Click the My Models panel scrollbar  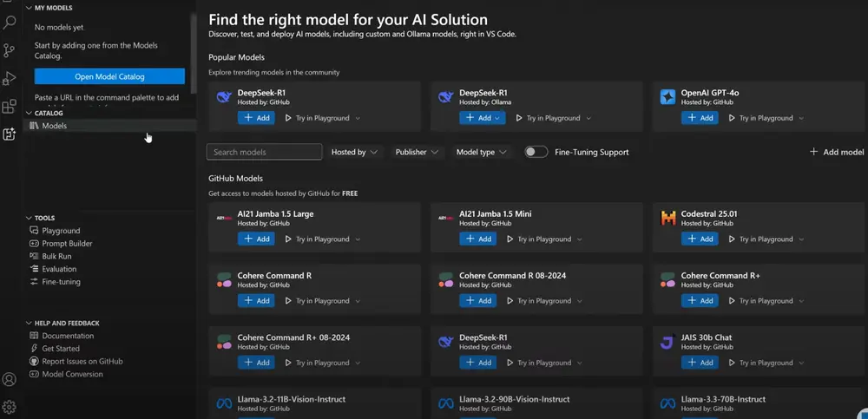click(194, 53)
